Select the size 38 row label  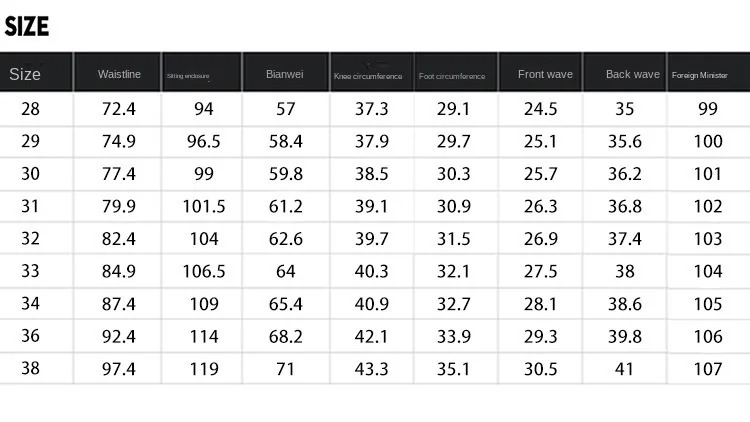[30, 368]
